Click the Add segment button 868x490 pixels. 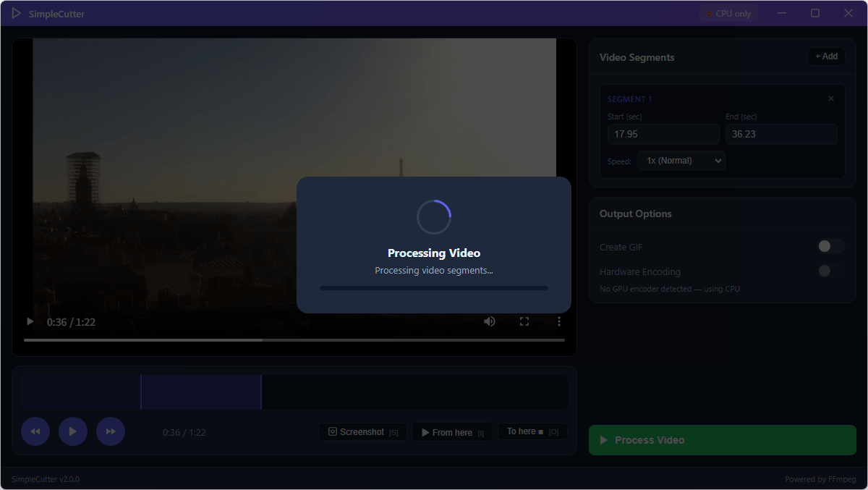pos(826,56)
